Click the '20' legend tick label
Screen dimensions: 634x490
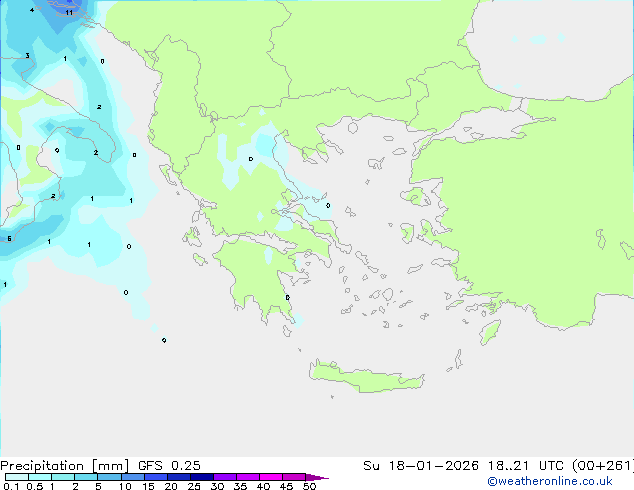[x=171, y=486]
